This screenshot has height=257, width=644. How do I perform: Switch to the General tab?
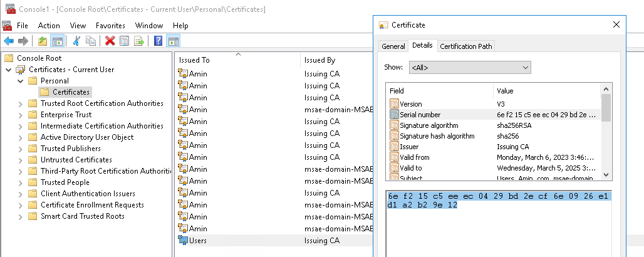[393, 46]
